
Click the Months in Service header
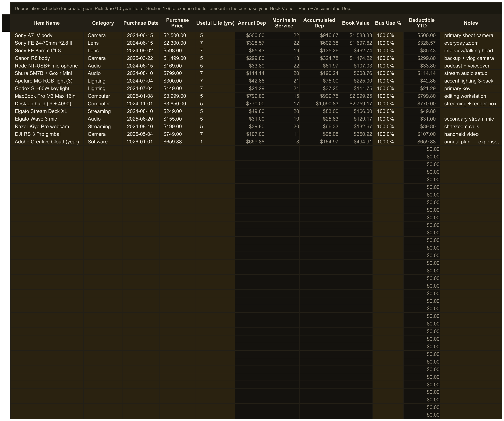click(x=284, y=23)
